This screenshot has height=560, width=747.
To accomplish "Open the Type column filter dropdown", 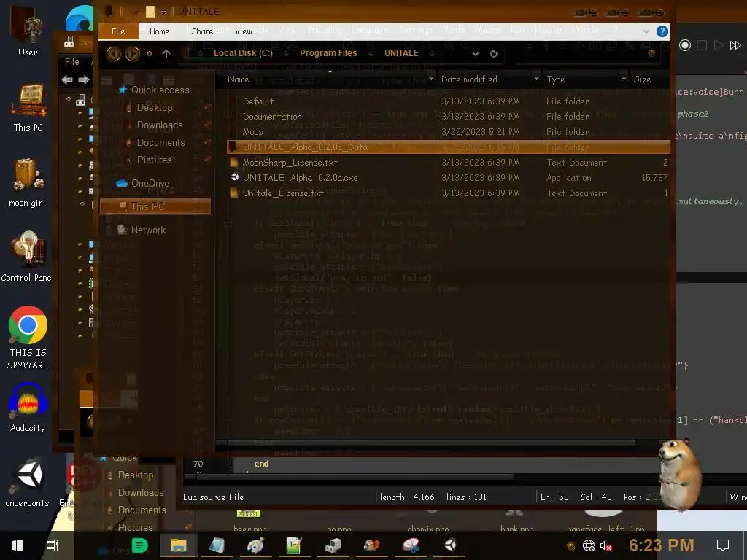I will [x=624, y=79].
